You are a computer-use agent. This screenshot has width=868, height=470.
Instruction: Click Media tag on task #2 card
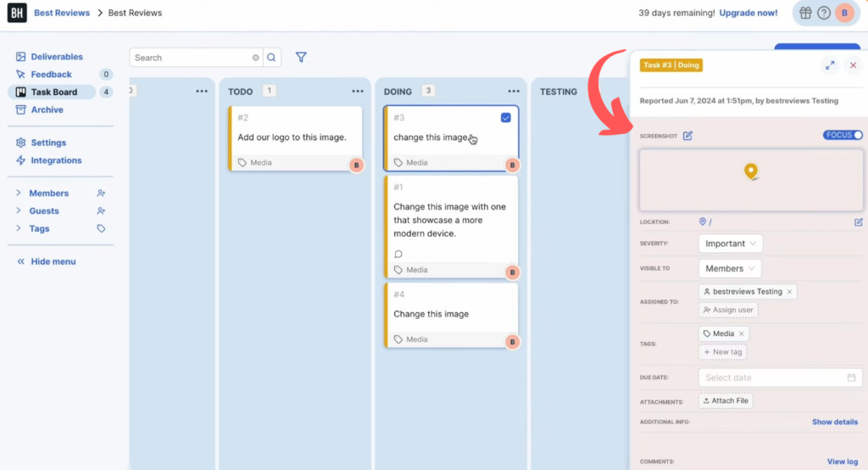254,163
